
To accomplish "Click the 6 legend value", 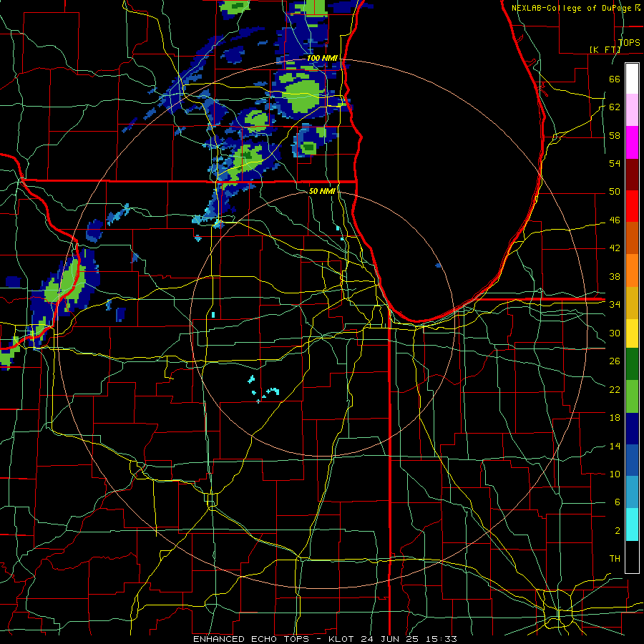I will [x=617, y=502].
